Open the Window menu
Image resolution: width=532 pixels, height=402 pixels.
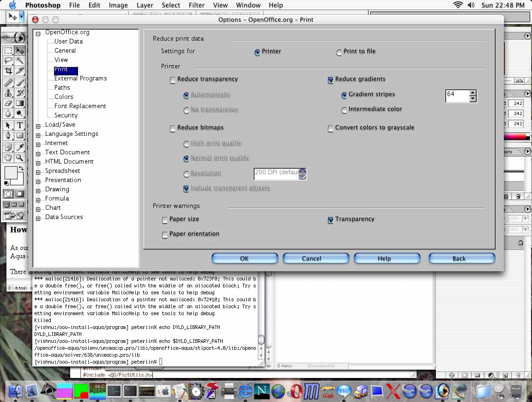(248, 5)
